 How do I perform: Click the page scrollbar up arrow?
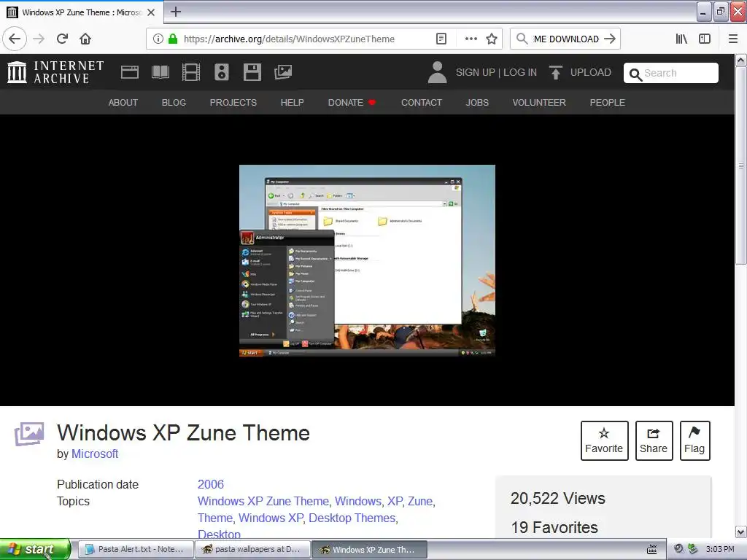pyautogui.click(x=741, y=60)
